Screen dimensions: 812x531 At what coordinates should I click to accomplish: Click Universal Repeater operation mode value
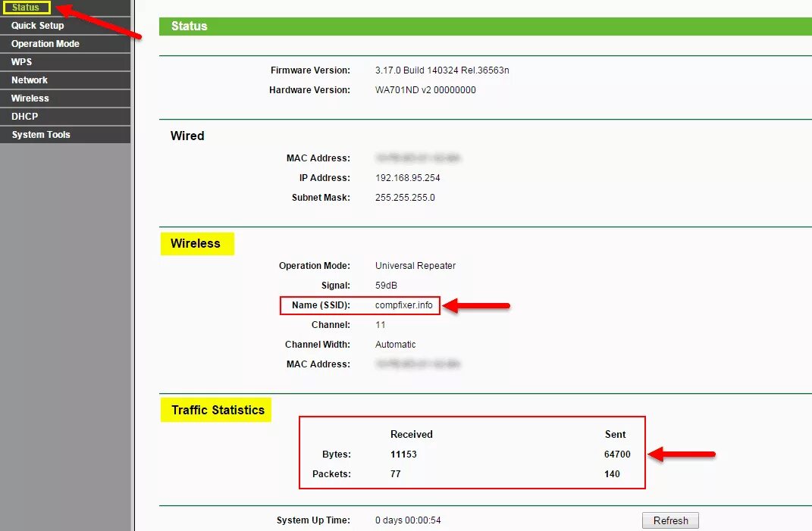415,265
